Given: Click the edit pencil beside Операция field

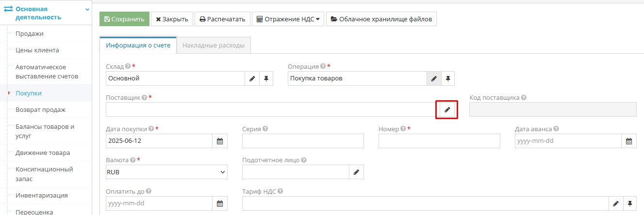Looking at the screenshot, I should [x=434, y=78].
